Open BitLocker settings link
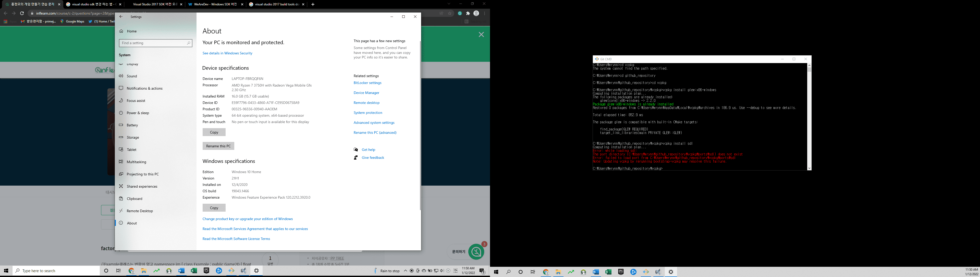 tap(367, 83)
